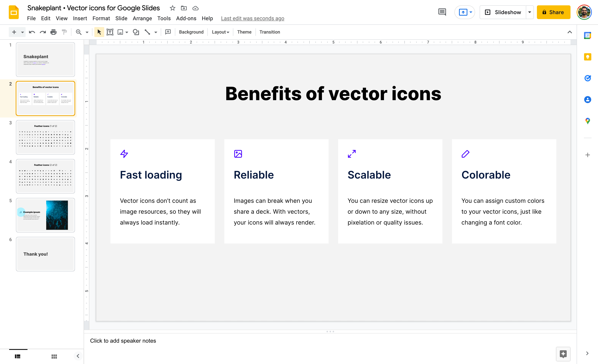This screenshot has height=364, width=598.
Task: Click the undo arrow in toolbar
Action: [32, 32]
